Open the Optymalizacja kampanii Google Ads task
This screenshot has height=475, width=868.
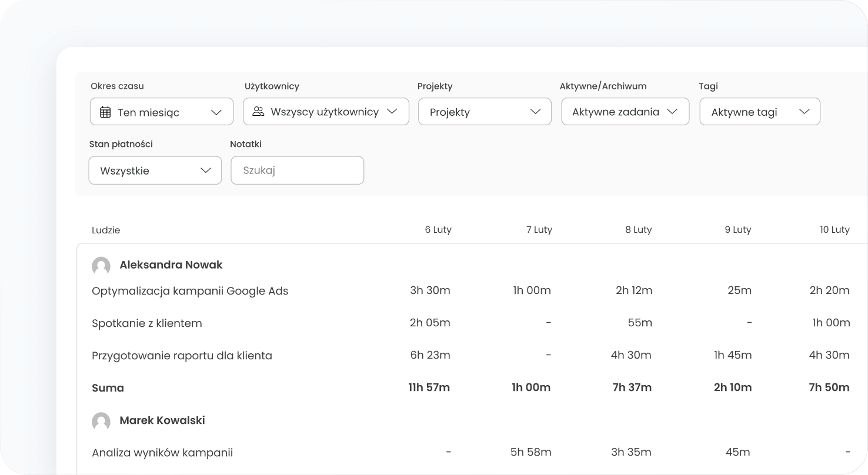(190, 291)
